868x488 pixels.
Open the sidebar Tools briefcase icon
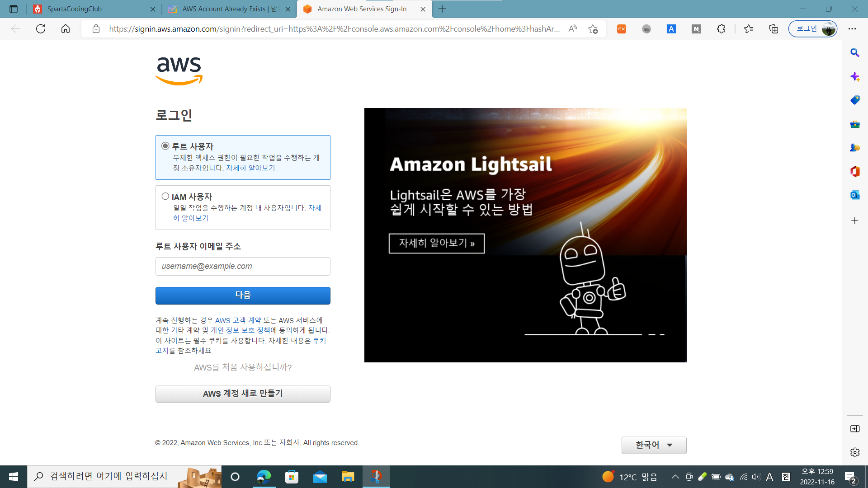point(855,124)
